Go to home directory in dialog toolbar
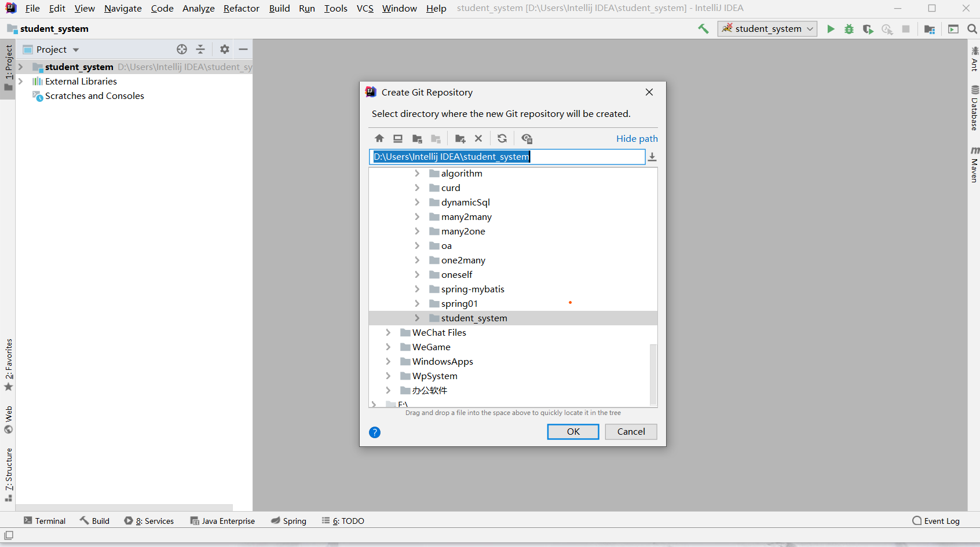The image size is (980, 547). click(x=379, y=138)
